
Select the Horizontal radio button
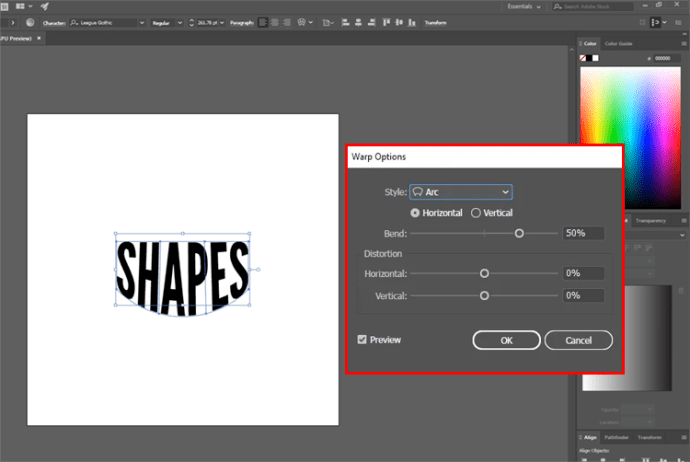coord(416,213)
